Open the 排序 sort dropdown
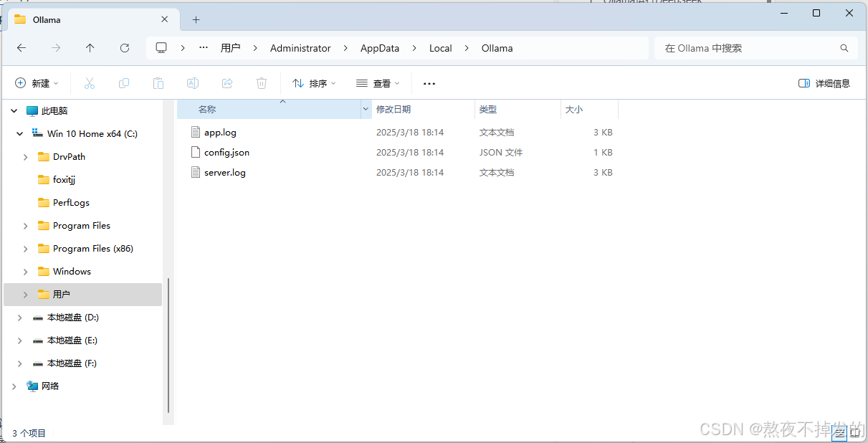The width and height of the screenshot is (868, 443). 314,83
